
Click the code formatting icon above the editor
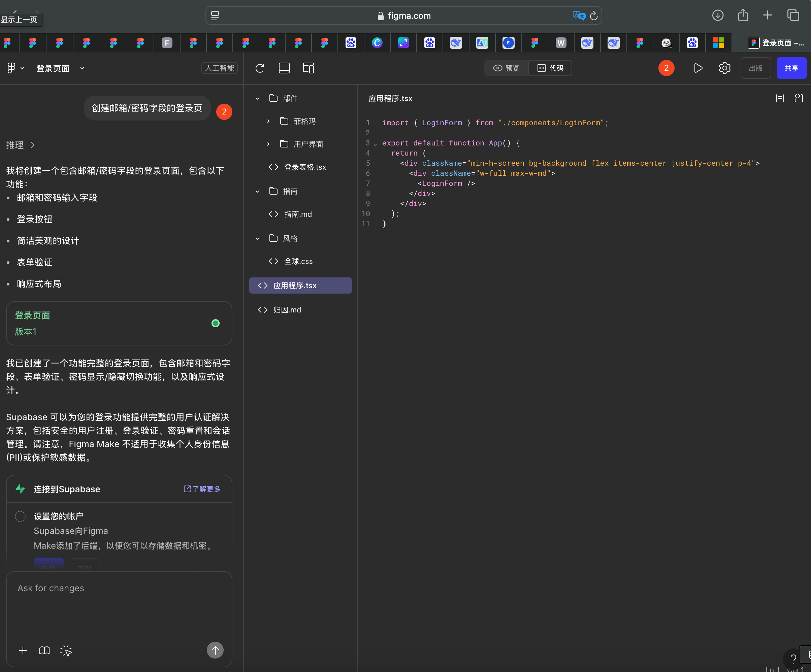(x=780, y=98)
